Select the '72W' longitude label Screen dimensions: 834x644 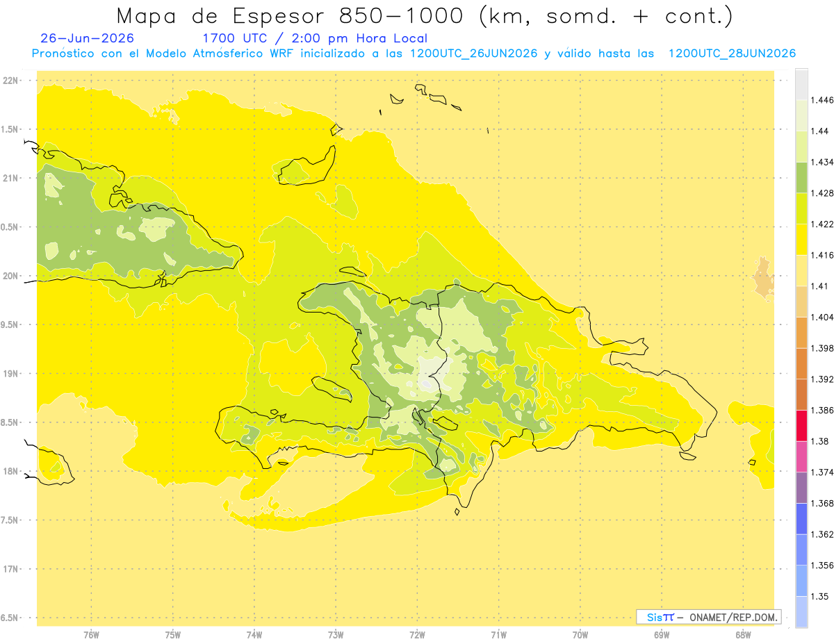[417, 635]
